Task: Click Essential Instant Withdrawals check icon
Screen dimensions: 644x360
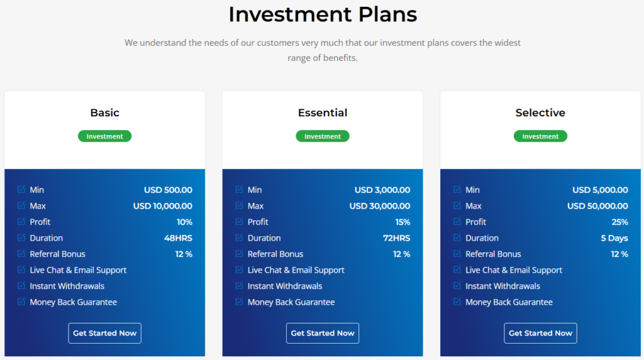Action: pyautogui.click(x=239, y=286)
